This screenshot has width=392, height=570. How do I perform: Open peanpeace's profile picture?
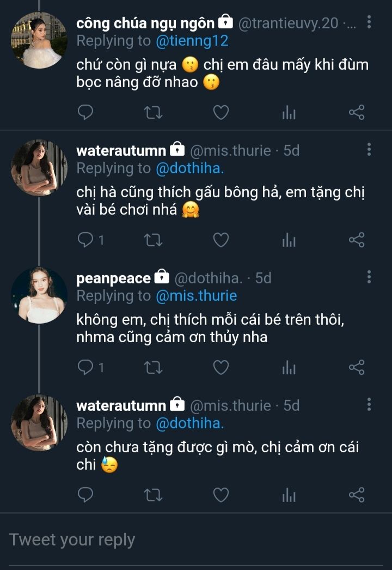39,295
